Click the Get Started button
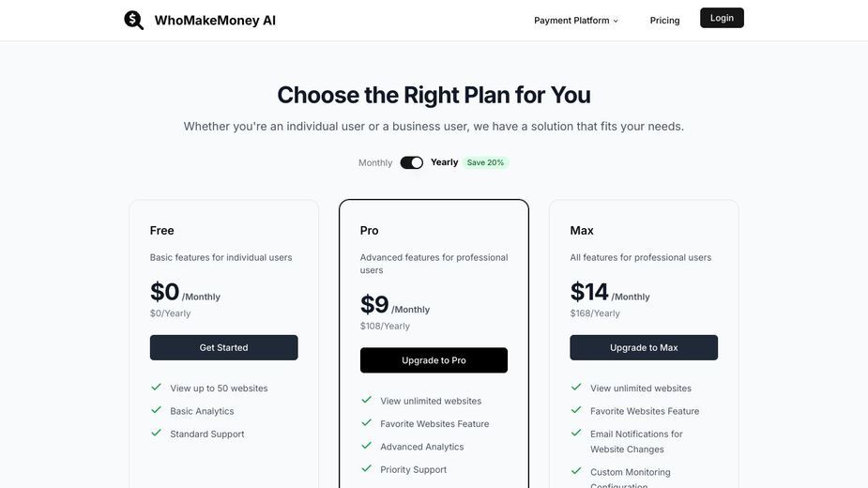Screen dimensions: 868x488 pos(223,347)
